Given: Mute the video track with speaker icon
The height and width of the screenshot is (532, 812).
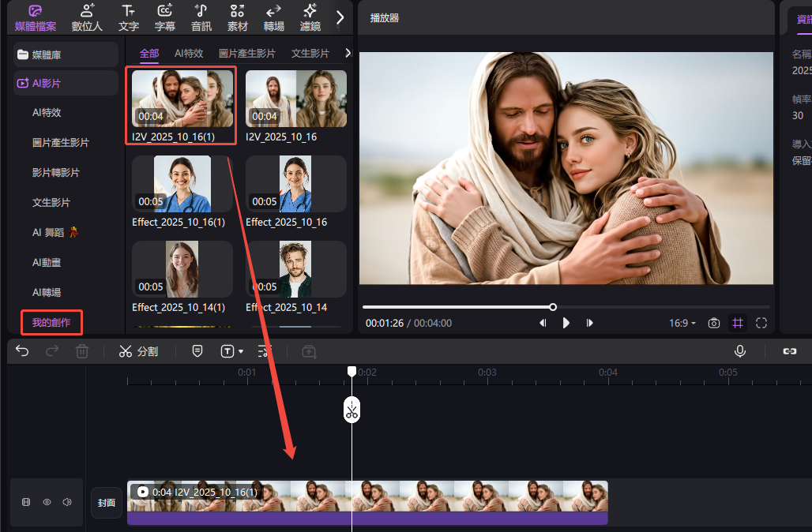Looking at the screenshot, I should [x=67, y=502].
